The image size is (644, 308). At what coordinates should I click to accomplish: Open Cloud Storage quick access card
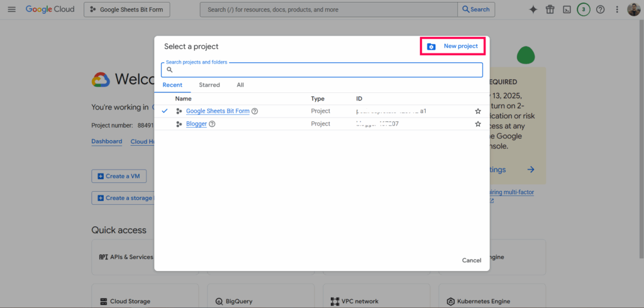pyautogui.click(x=145, y=295)
